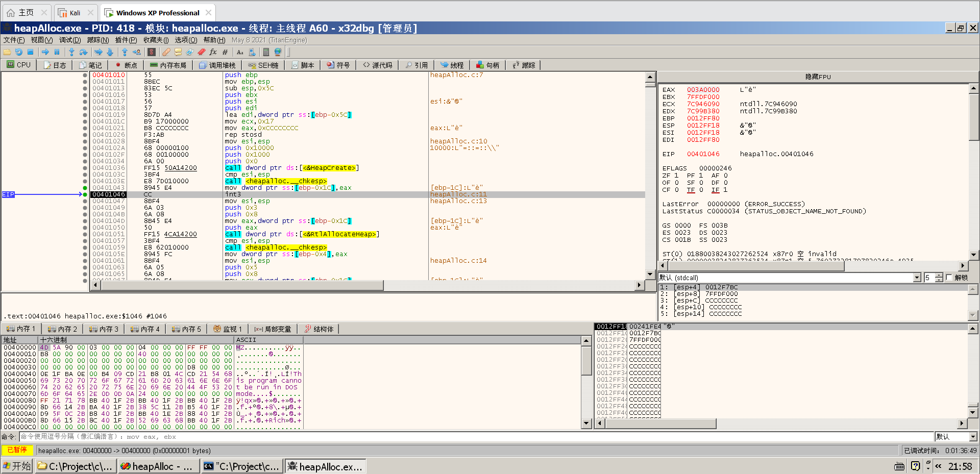Viewport: 980px width, 474px height.
Task: Click the Step Into icon
Action: (x=71, y=52)
